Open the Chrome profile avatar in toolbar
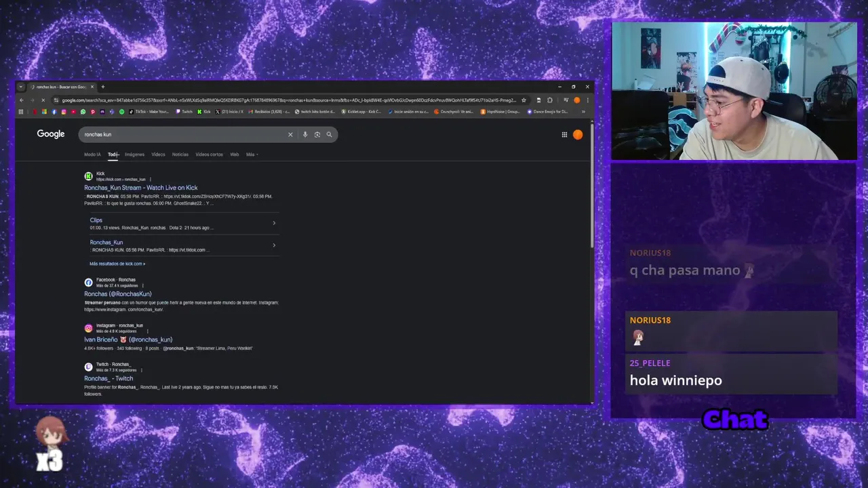The width and height of the screenshot is (868, 488). [x=577, y=100]
